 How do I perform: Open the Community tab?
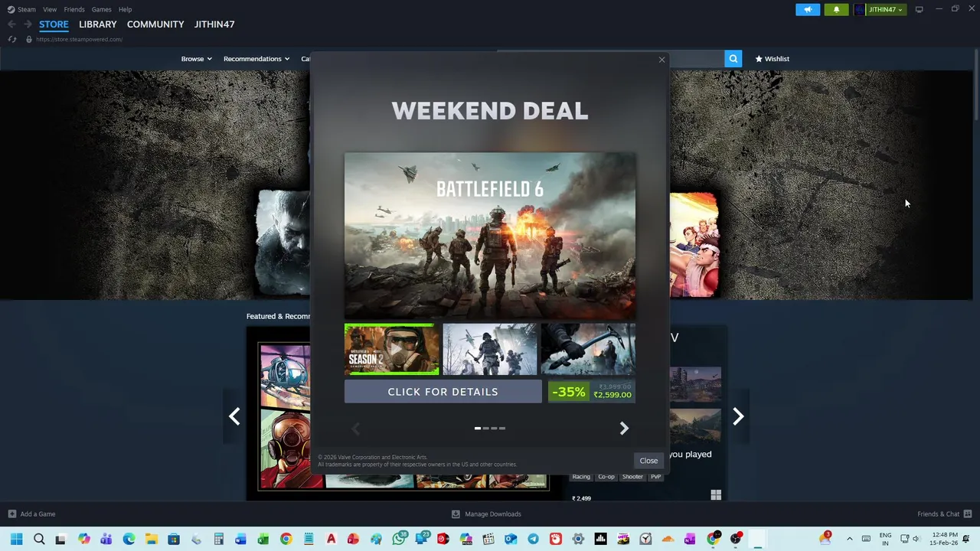155,24
